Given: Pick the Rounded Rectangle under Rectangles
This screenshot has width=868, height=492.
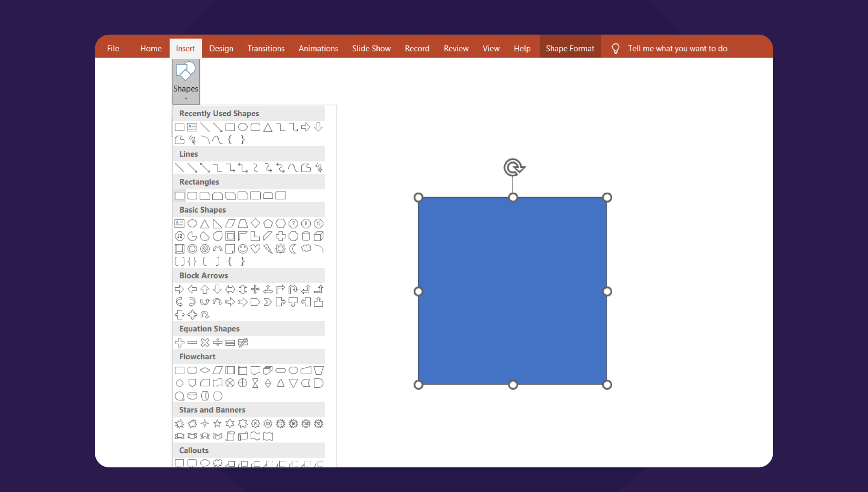Looking at the screenshot, I should (192, 195).
